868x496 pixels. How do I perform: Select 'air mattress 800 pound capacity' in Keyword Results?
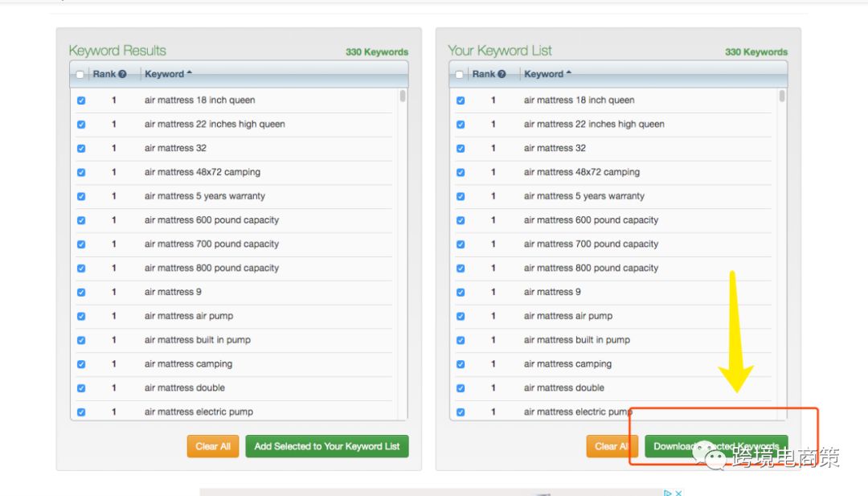coord(81,268)
